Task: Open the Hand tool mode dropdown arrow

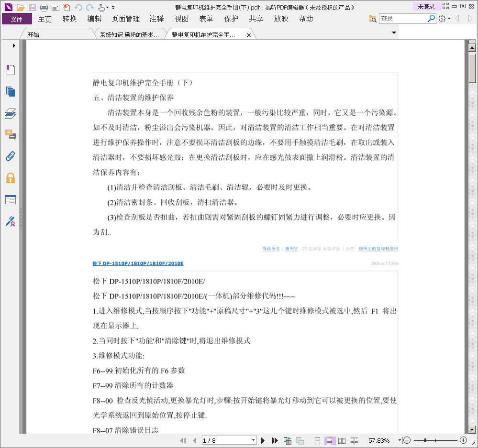Action: 107,8
